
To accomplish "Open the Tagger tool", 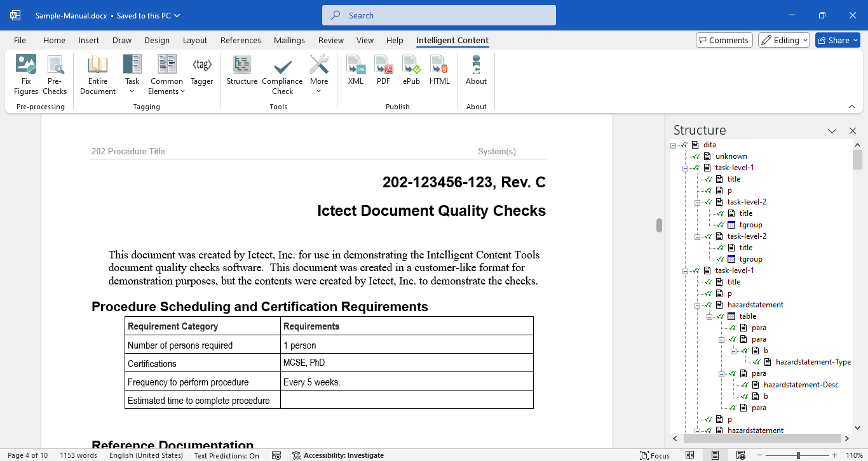I will pyautogui.click(x=201, y=74).
